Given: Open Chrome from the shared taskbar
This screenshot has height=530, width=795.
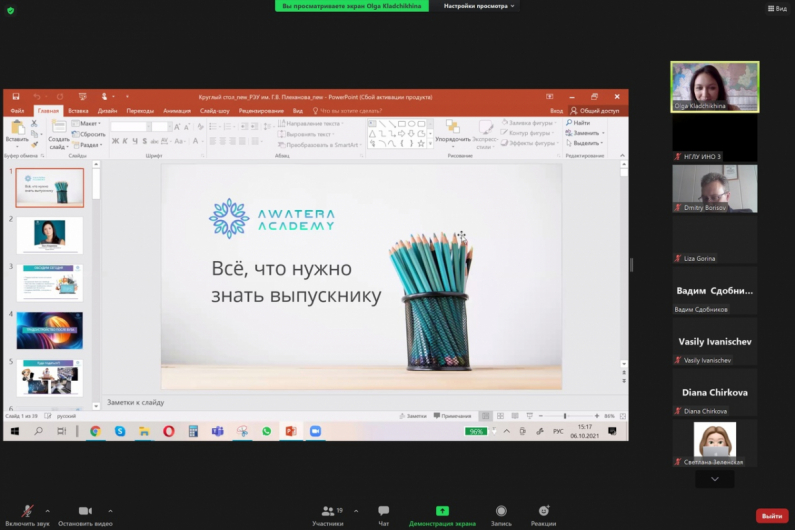Looking at the screenshot, I should click(x=95, y=431).
